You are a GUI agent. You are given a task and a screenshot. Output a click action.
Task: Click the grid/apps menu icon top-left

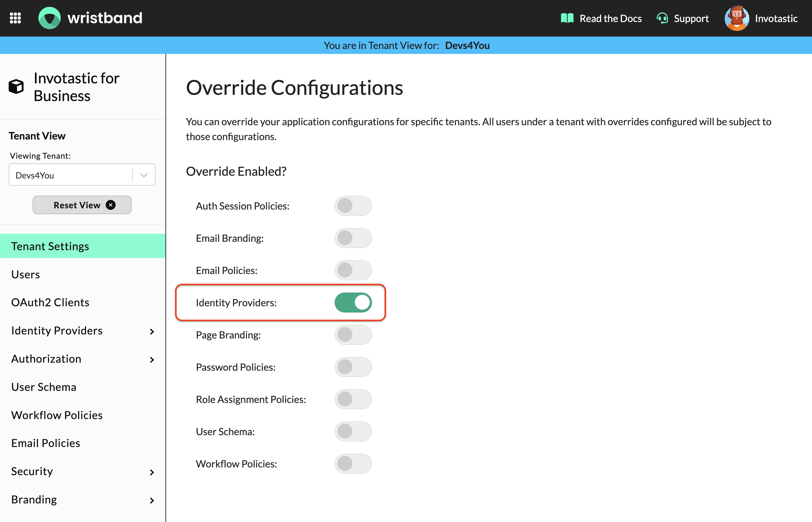tap(15, 17)
